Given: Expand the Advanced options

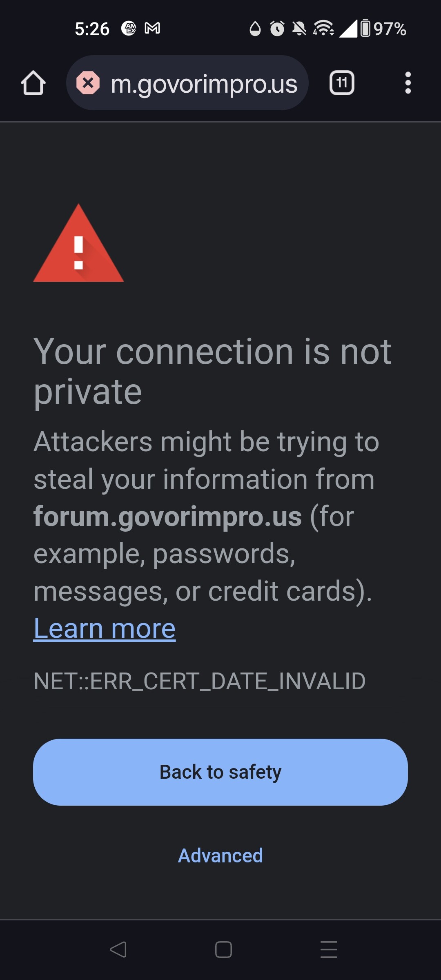Looking at the screenshot, I should coord(220,855).
